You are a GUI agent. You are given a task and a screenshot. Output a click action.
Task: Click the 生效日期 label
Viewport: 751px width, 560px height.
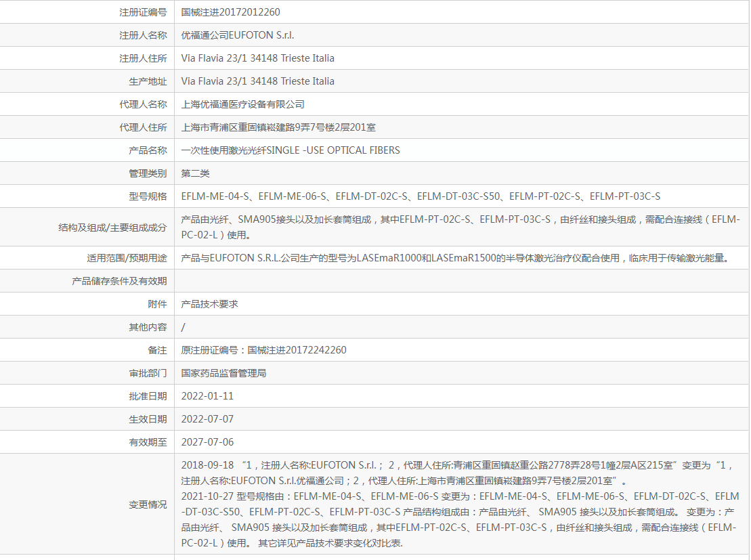coord(148,418)
